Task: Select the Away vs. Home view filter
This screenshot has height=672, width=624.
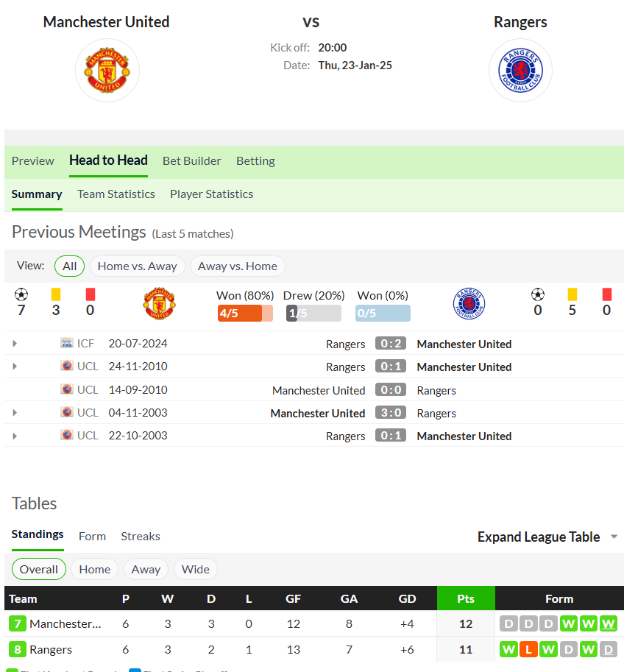Action: click(238, 266)
